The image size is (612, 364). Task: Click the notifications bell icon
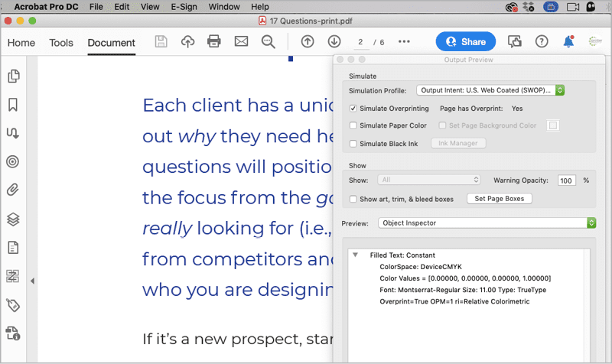pos(568,42)
